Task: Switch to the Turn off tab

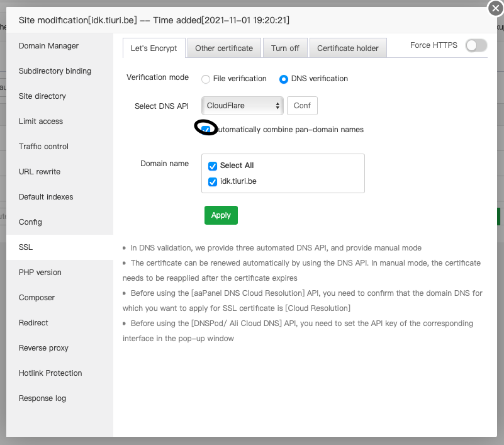Action: pyautogui.click(x=285, y=48)
